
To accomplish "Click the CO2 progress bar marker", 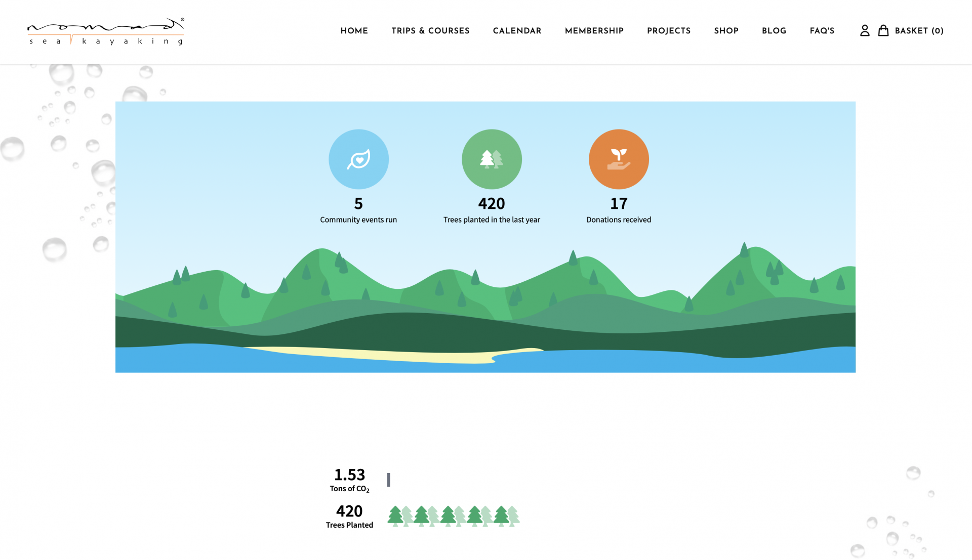I will click(x=389, y=480).
